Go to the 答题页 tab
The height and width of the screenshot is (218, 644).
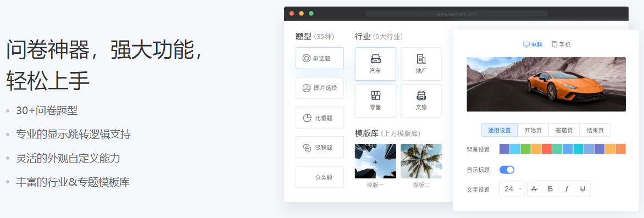(x=564, y=130)
